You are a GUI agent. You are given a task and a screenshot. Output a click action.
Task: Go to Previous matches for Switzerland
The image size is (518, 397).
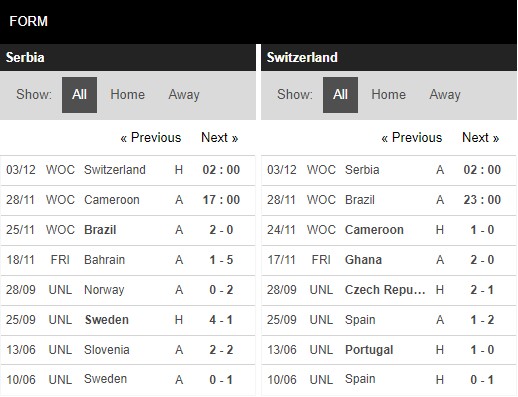pyautogui.click(x=412, y=138)
